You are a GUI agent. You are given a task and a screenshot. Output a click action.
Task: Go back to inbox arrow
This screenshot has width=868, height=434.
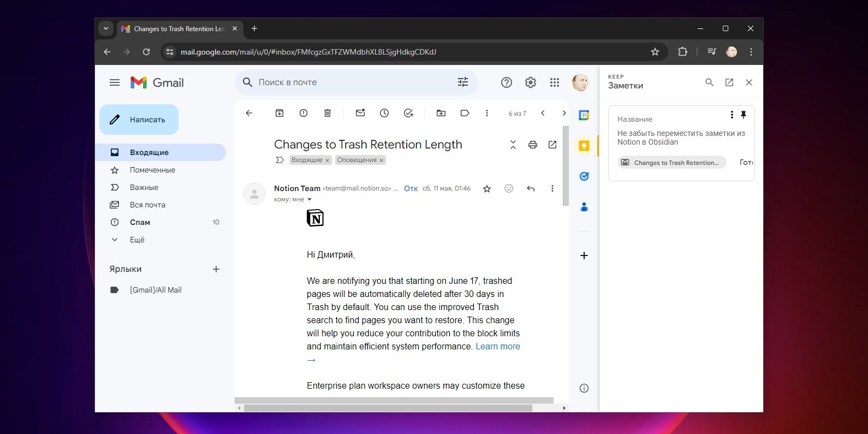click(249, 113)
